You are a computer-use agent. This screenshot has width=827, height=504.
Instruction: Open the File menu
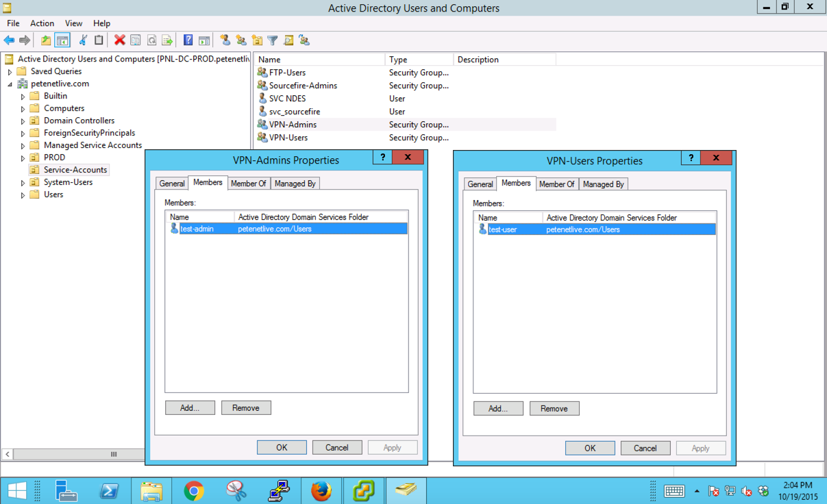(13, 23)
